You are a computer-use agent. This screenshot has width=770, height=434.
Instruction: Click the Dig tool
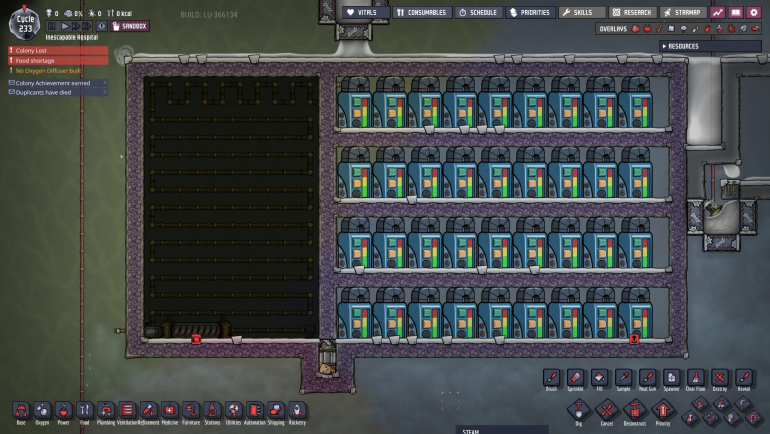click(x=578, y=410)
